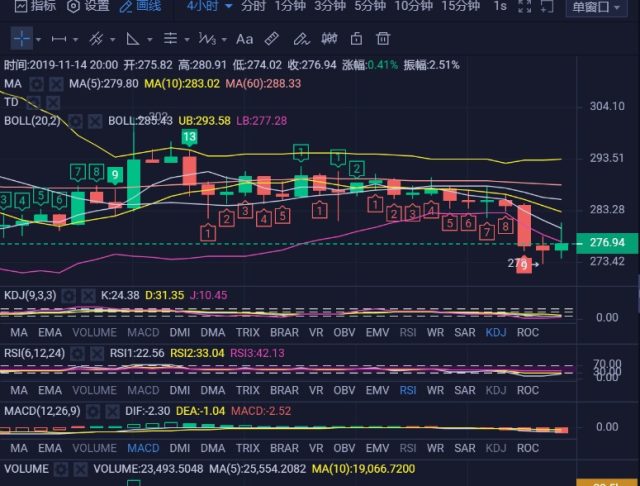Open MACD(12,26,9) gear settings
This screenshot has width=640, height=486.
(x=93, y=411)
